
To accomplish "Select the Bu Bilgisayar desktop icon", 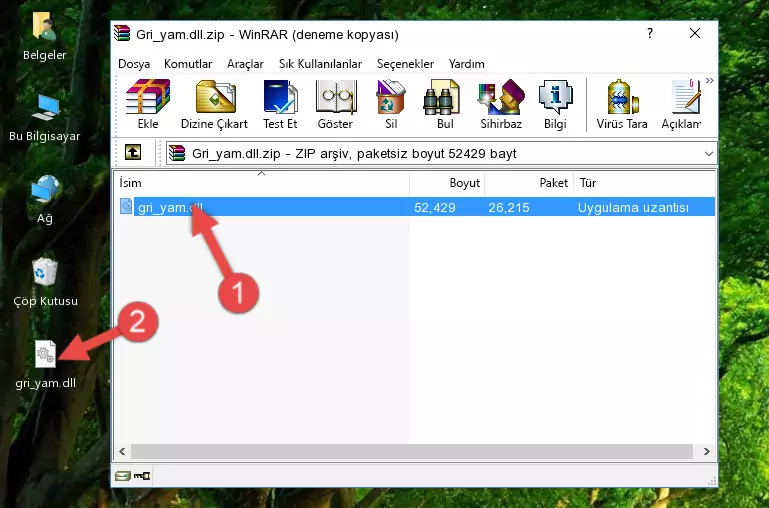I will pyautogui.click(x=45, y=118).
